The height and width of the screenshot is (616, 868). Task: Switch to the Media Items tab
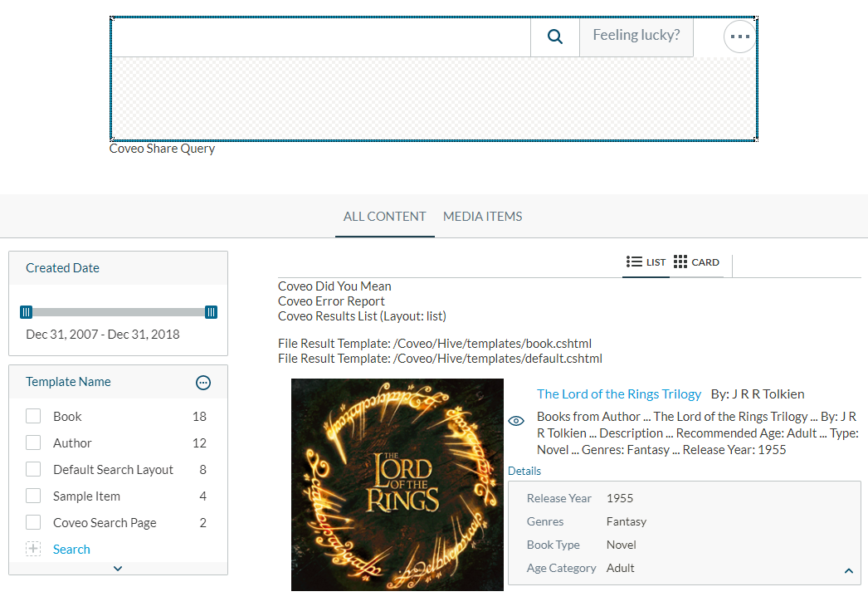[483, 217]
